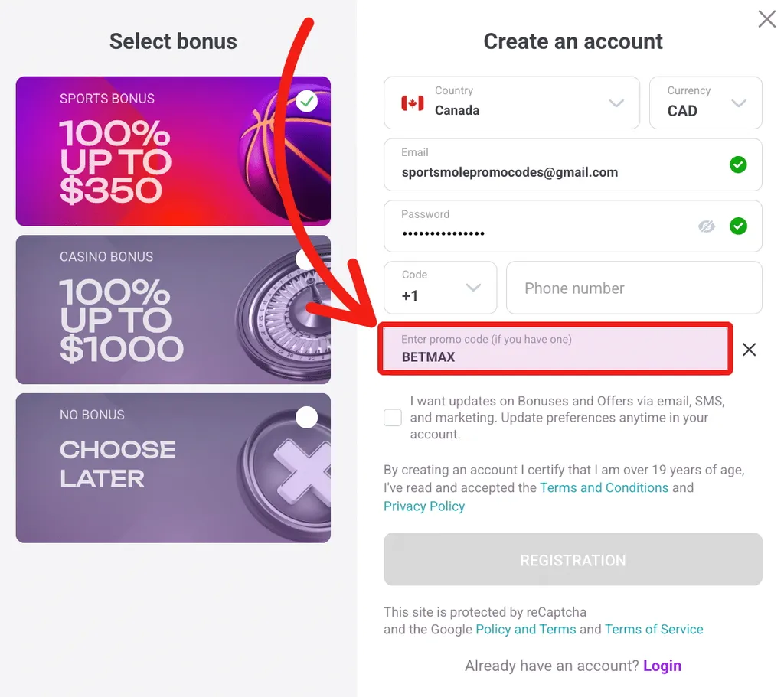Click the green checkmark beside the password field
The image size is (784, 697).
tap(738, 226)
